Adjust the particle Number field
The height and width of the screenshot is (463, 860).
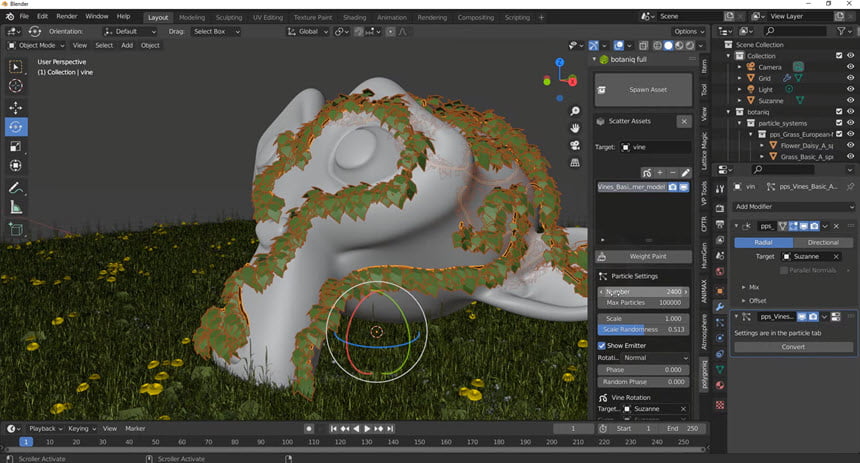pyautogui.click(x=643, y=292)
